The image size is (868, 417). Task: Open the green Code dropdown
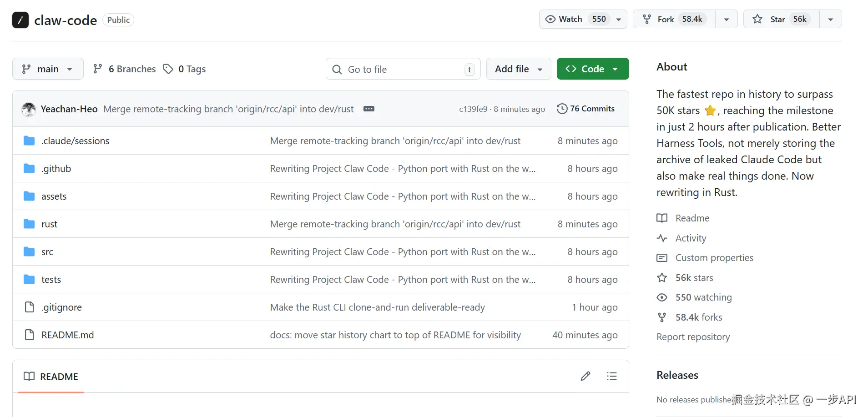pos(592,69)
